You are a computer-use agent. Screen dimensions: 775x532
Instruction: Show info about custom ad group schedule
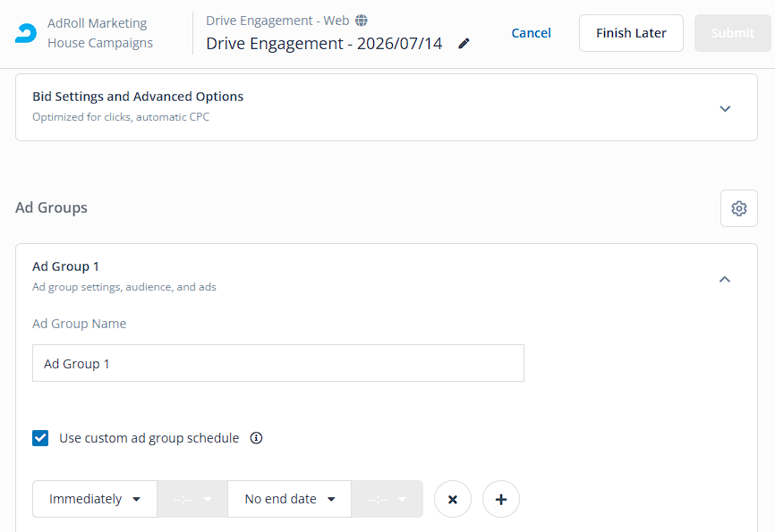(256, 438)
